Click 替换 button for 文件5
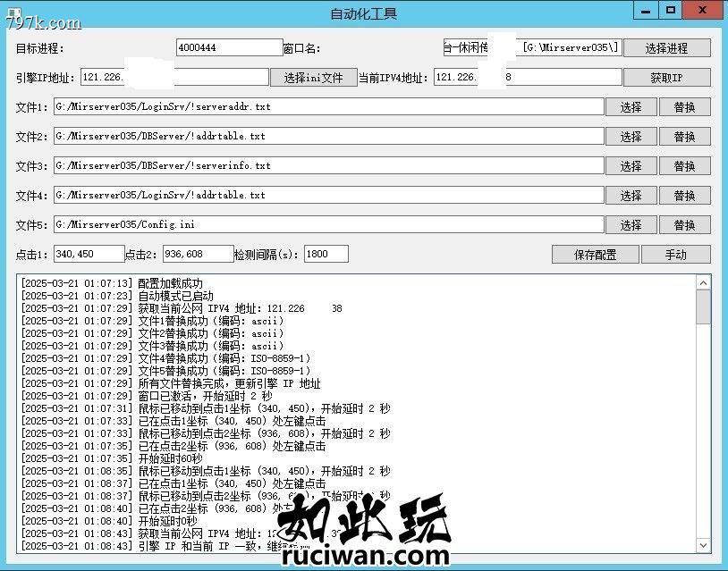The height and width of the screenshot is (571, 728). 685,225
